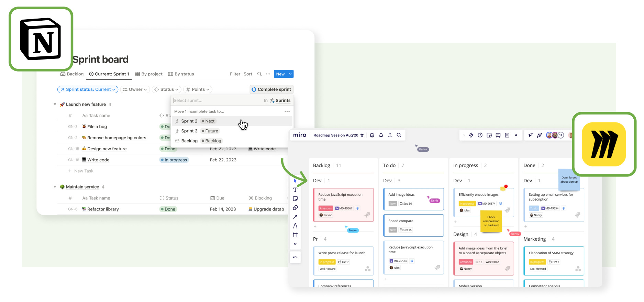
Task: Click the Notion search magnifier icon
Action: click(259, 74)
